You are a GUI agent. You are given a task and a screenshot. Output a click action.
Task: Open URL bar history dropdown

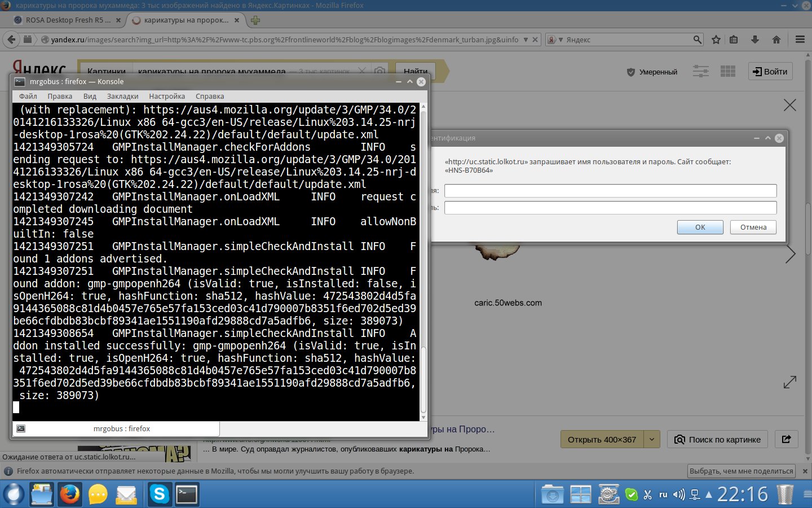pos(526,40)
